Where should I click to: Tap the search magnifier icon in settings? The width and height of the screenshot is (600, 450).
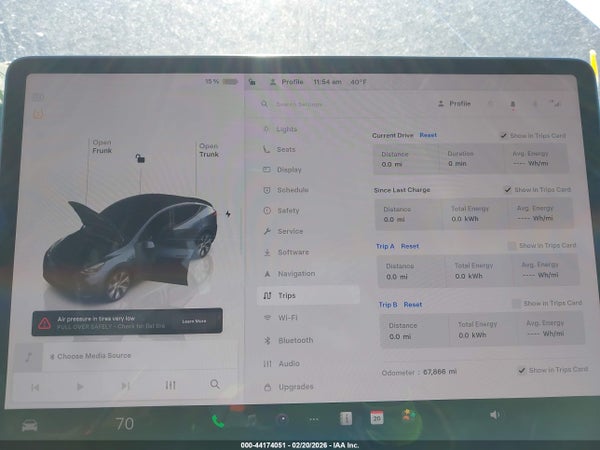[x=264, y=104]
